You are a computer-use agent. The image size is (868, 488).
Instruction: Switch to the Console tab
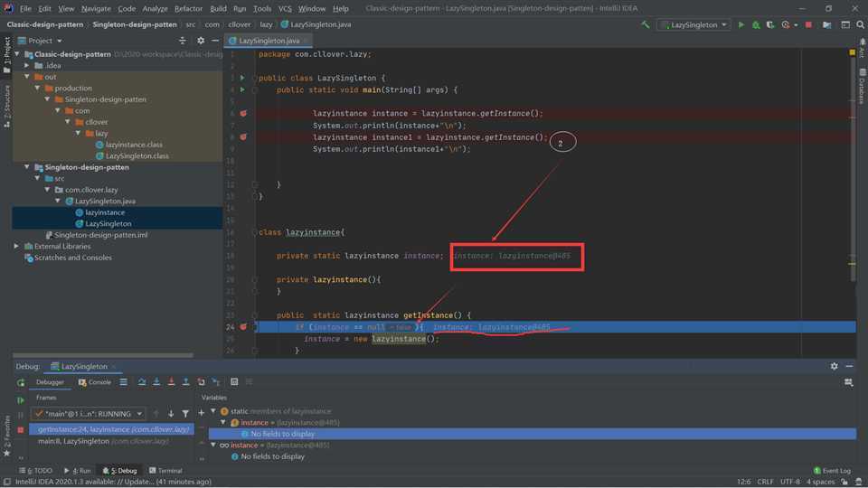95,382
